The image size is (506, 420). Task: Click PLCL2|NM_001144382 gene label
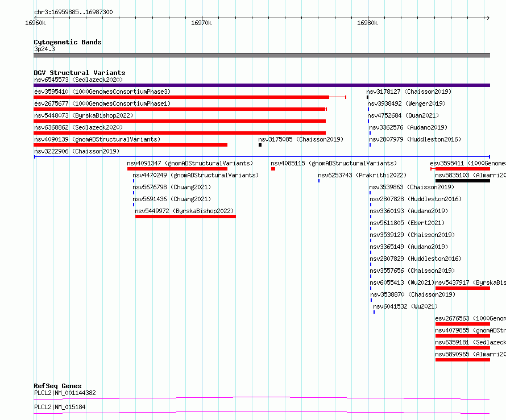[x=65, y=393]
